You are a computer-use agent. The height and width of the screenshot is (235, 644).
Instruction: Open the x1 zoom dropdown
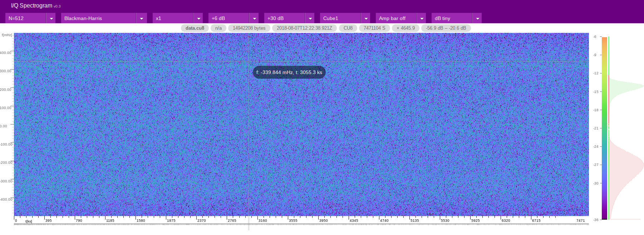click(178, 18)
